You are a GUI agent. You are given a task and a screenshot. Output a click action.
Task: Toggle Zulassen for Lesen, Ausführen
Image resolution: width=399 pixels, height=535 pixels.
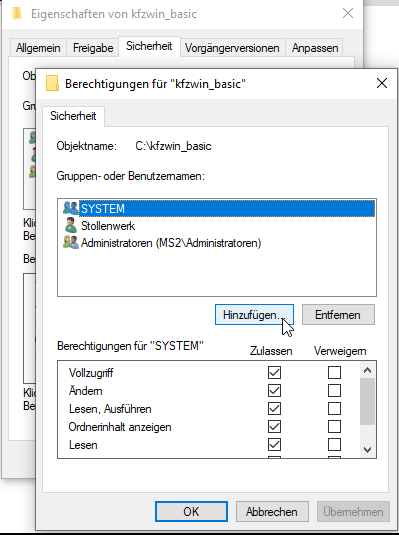click(x=274, y=408)
